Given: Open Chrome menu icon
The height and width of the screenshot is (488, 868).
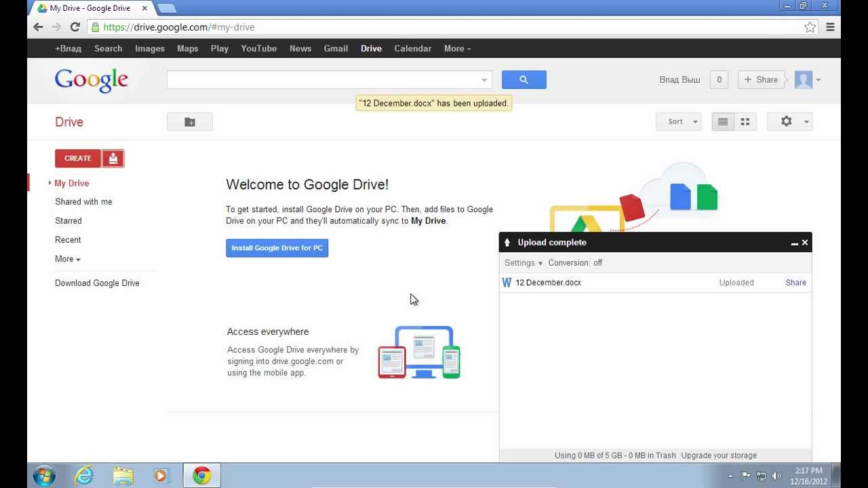Looking at the screenshot, I should [x=830, y=27].
